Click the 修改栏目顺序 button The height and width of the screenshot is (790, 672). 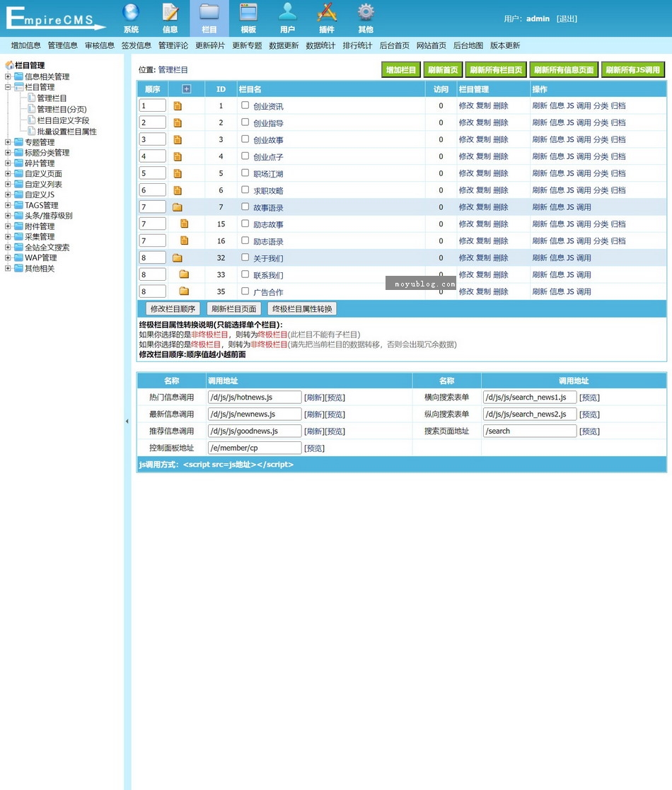point(173,309)
